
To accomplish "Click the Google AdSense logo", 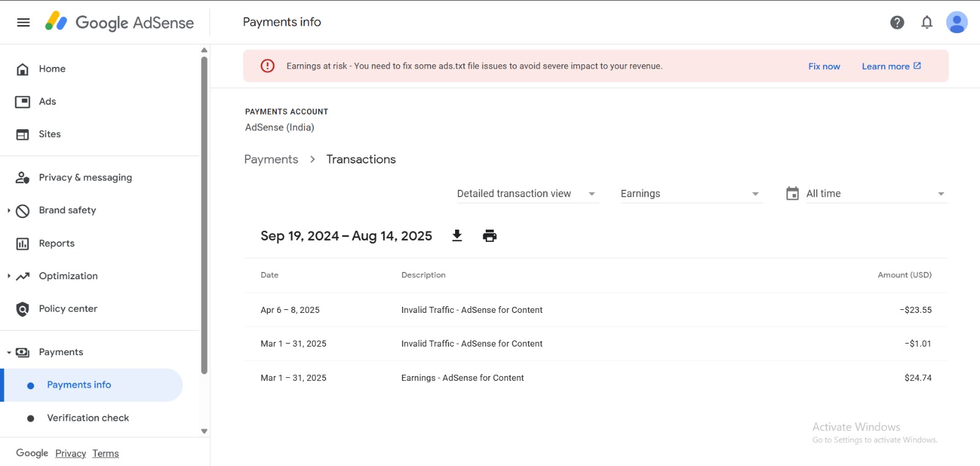I will pos(119,22).
